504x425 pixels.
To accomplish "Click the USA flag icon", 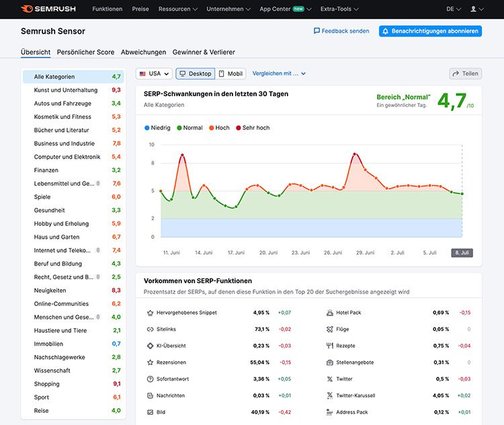I will click(x=142, y=74).
